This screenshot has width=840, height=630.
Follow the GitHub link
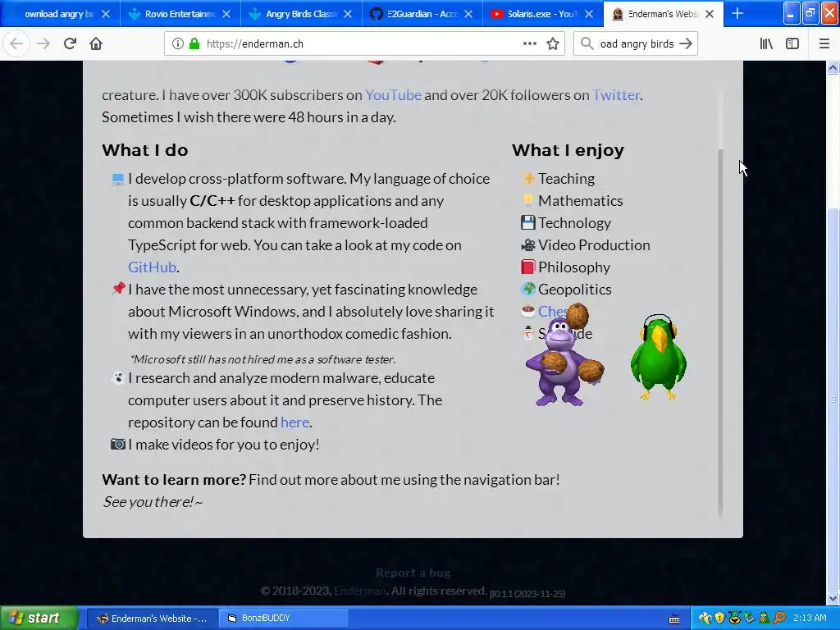tap(152, 267)
